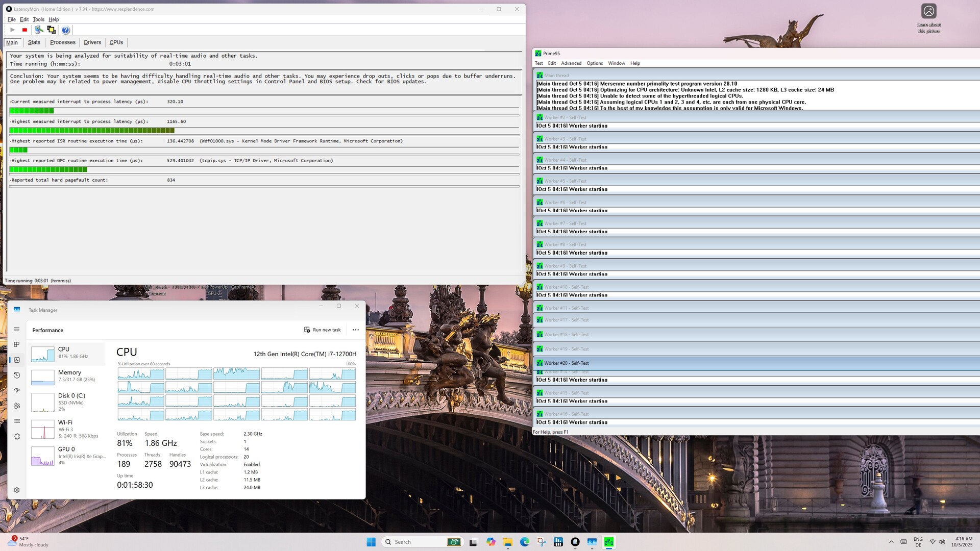Open LatencyMon Tools menu
980x551 pixels.
[x=38, y=19]
